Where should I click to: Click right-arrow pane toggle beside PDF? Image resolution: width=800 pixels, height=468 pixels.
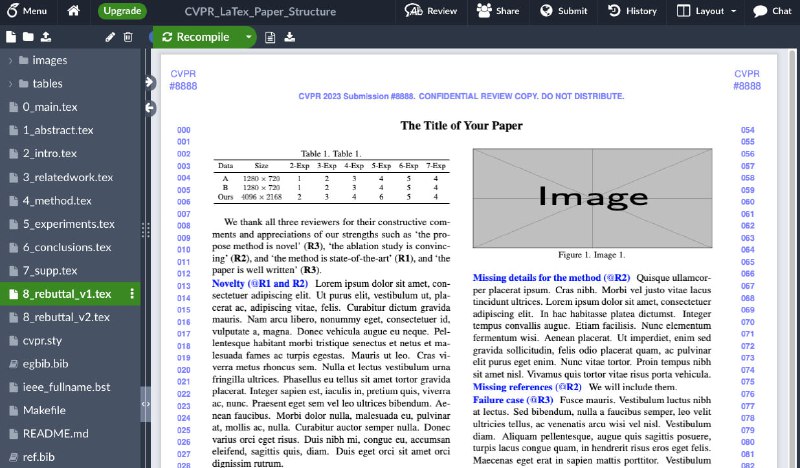pyautogui.click(x=150, y=82)
